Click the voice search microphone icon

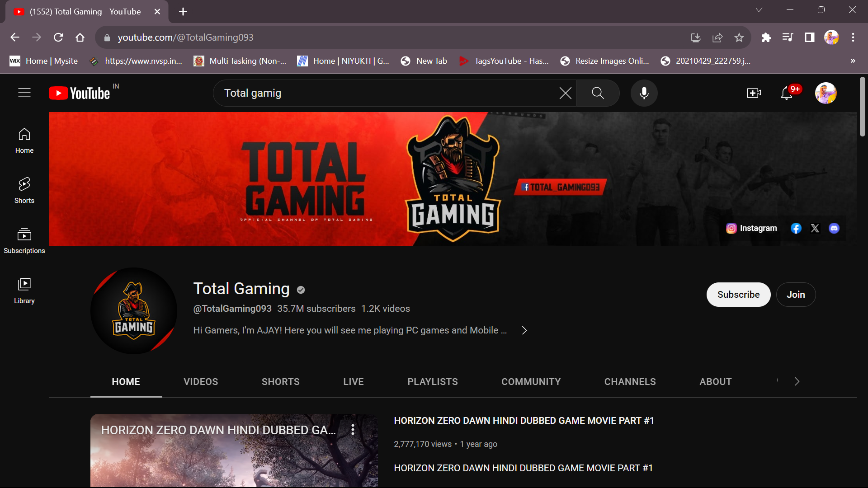point(644,93)
